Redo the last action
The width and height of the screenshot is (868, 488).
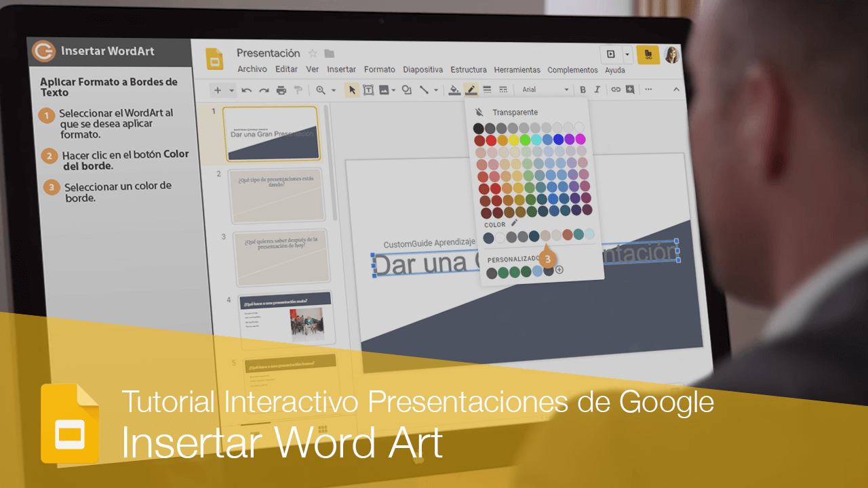[x=264, y=89]
